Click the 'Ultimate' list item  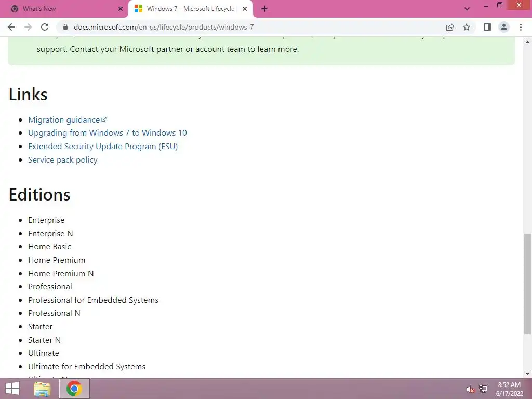(x=44, y=353)
